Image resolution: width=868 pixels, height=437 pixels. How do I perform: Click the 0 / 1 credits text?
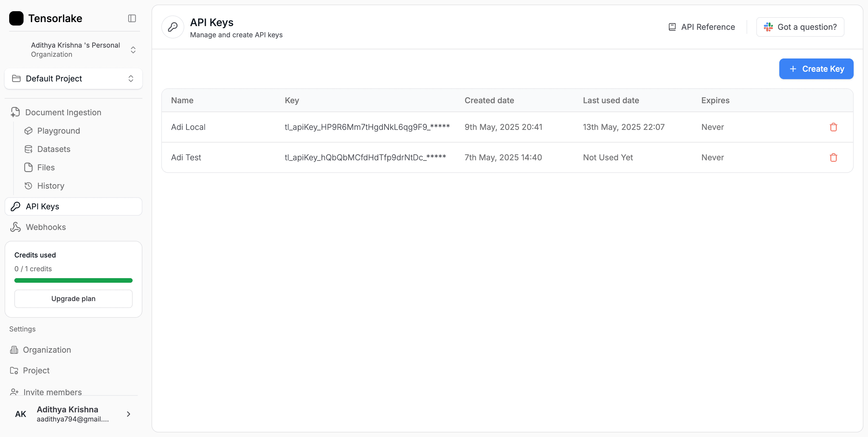[x=33, y=269]
